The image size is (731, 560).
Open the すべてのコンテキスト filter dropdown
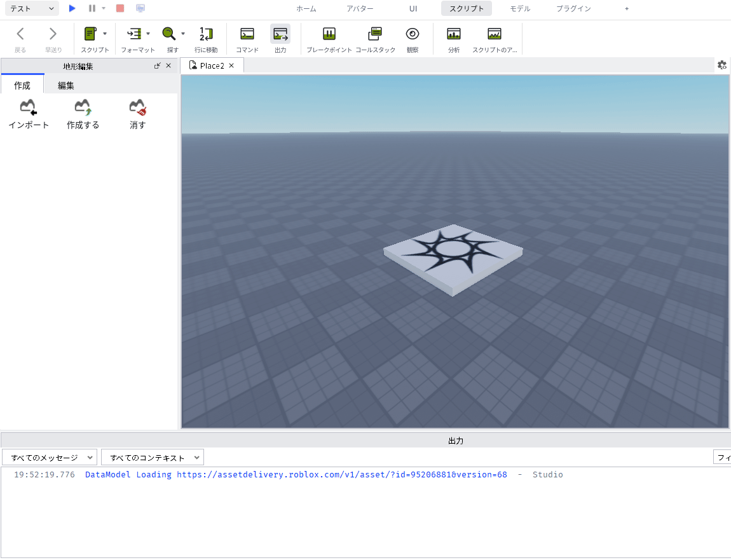point(153,458)
